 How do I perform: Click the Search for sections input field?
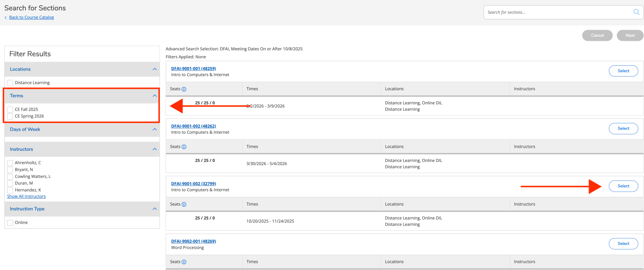tap(558, 12)
